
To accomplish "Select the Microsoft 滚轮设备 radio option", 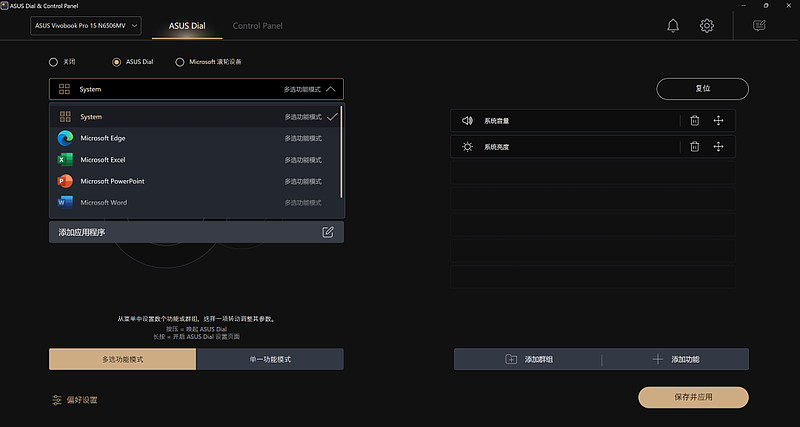I will point(180,62).
